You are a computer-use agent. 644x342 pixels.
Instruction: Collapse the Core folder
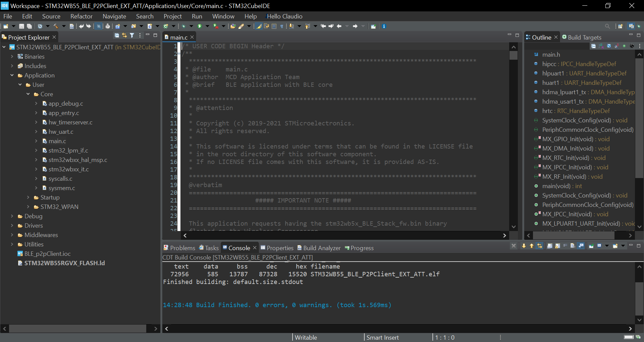pos(28,94)
